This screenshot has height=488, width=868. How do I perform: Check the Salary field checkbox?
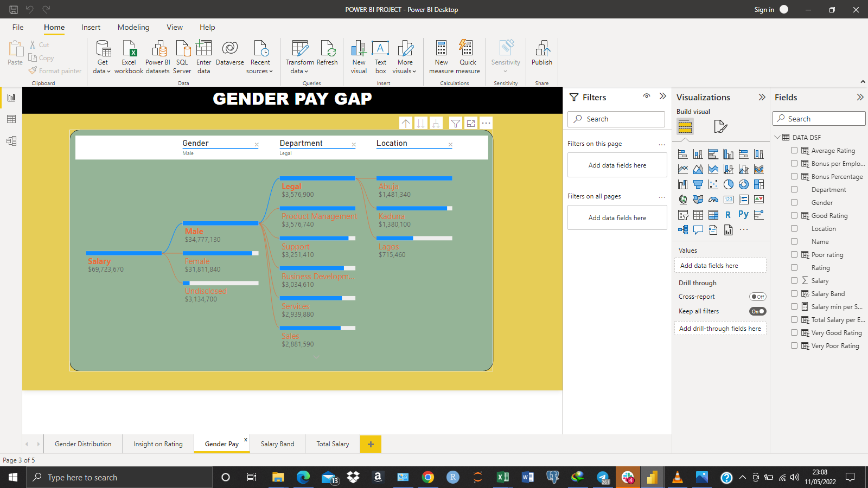[794, 280]
